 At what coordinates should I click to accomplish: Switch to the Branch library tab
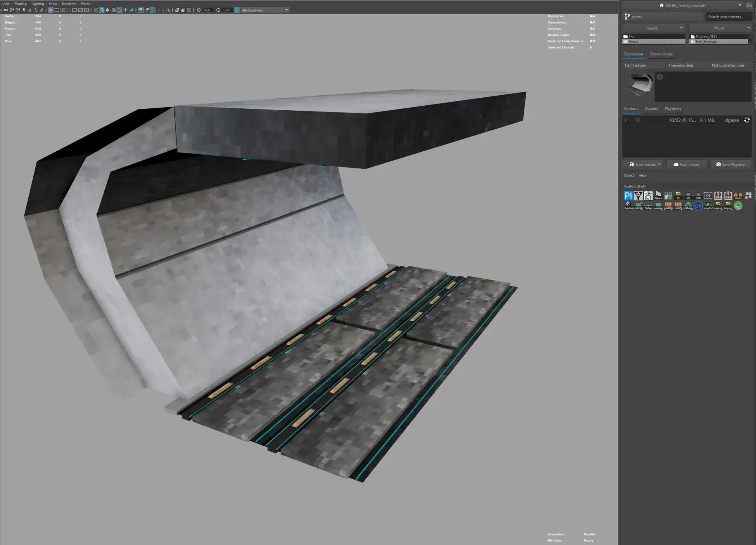pos(661,54)
